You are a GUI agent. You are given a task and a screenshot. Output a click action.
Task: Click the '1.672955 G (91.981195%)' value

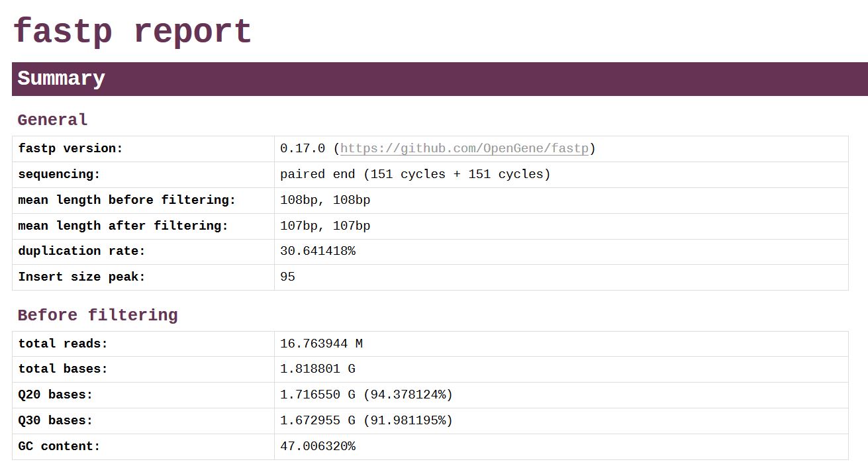click(x=366, y=420)
